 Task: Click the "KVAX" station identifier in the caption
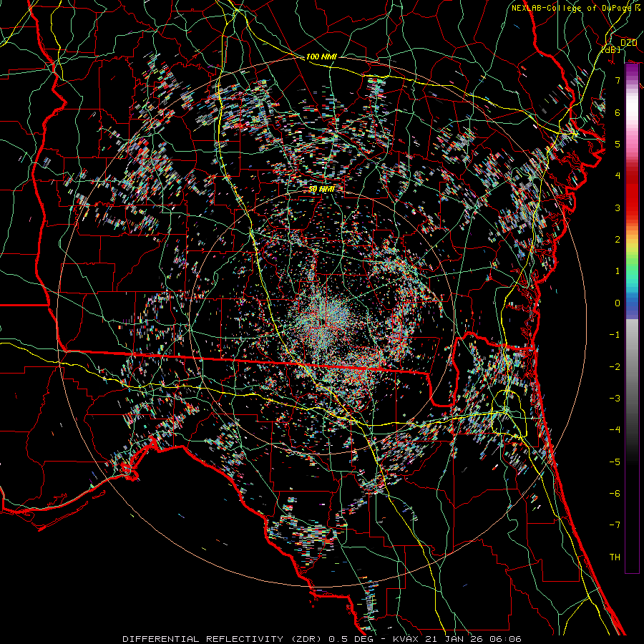click(x=404, y=639)
